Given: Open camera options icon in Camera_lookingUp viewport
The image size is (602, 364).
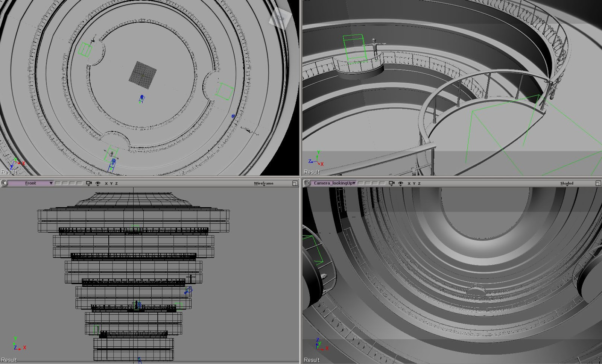Looking at the screenshot, I should point(392,183).
